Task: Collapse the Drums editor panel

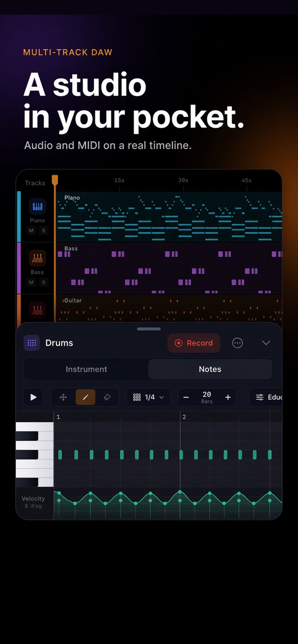Action: click(x=266, y=343)
